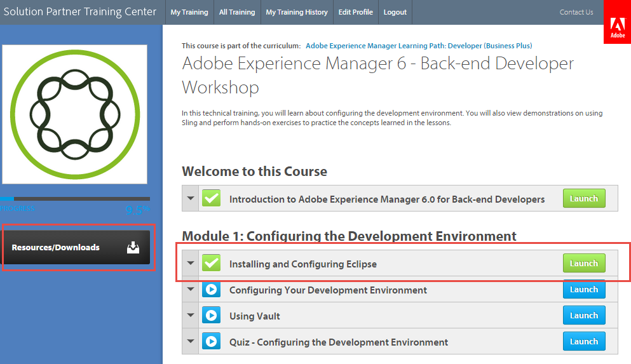Launch the Using Vault lesson
The height and width of the screenshot is (364, 631).
pyautogui.click(x=583, y=316)
